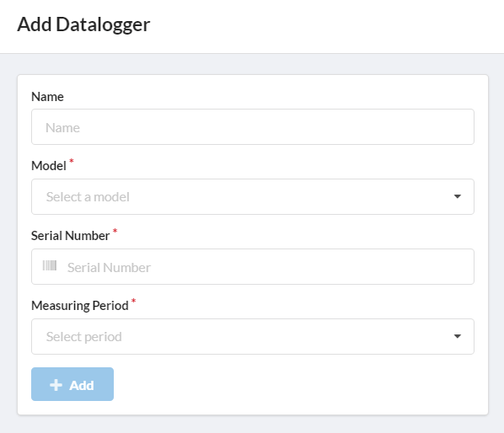Click the 'Select period' placeholder text
504x433 pixels.
tap(84, 337)
